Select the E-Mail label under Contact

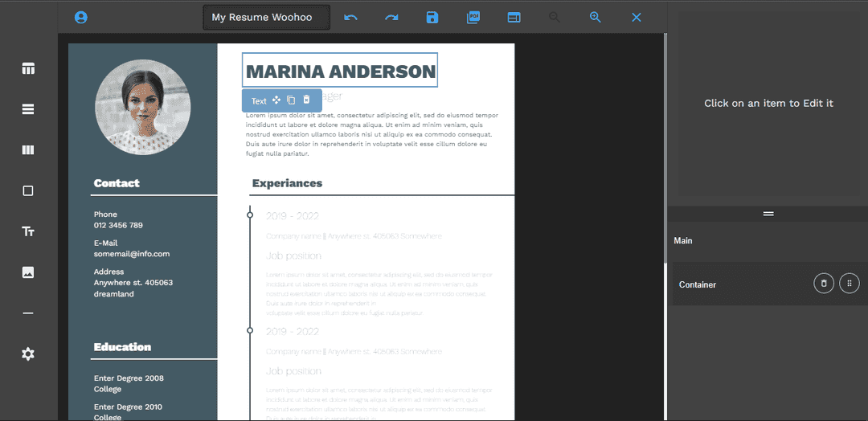pos(106,243)
